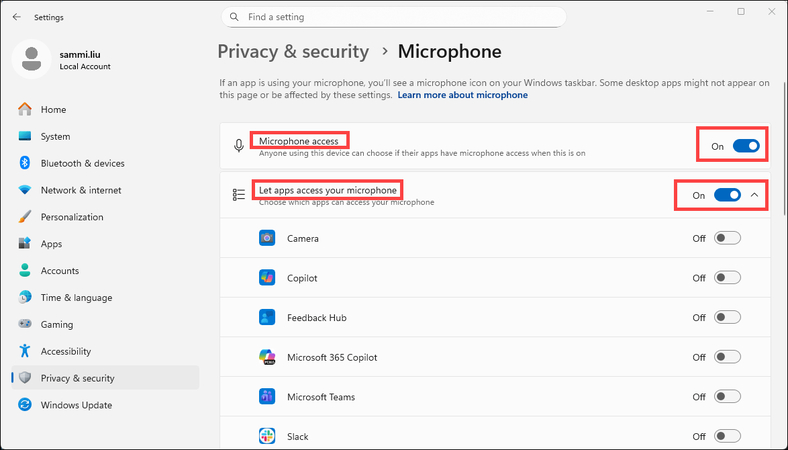
Task: Maximize the Settings window
Action: coord(741,12)
